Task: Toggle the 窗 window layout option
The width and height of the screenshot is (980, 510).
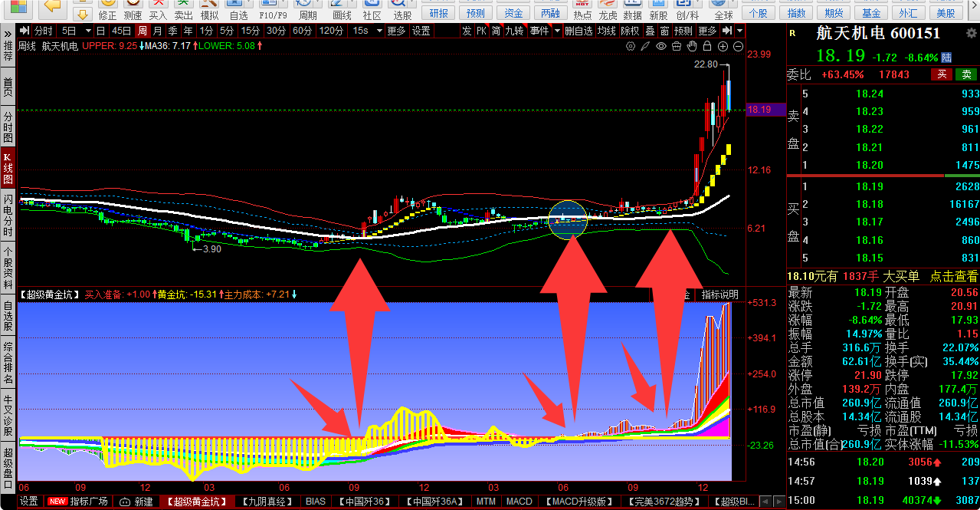Action: 664,31
